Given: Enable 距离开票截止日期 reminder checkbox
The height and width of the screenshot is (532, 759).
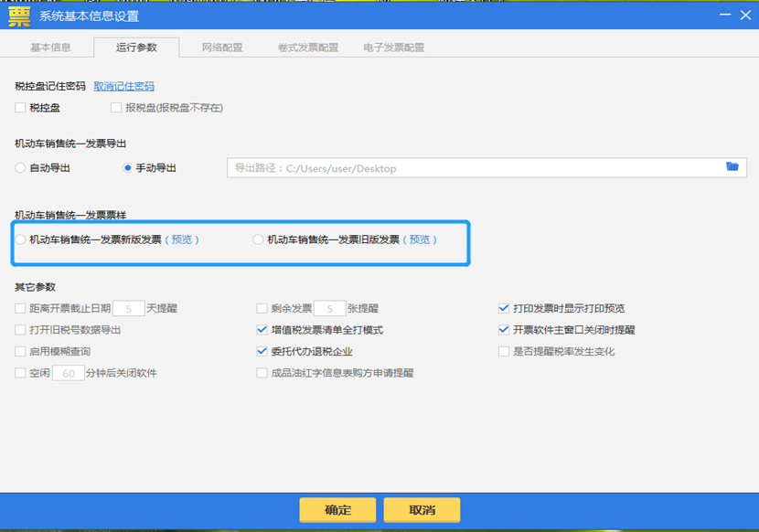Looking at the screenshot, I should 20,308.
